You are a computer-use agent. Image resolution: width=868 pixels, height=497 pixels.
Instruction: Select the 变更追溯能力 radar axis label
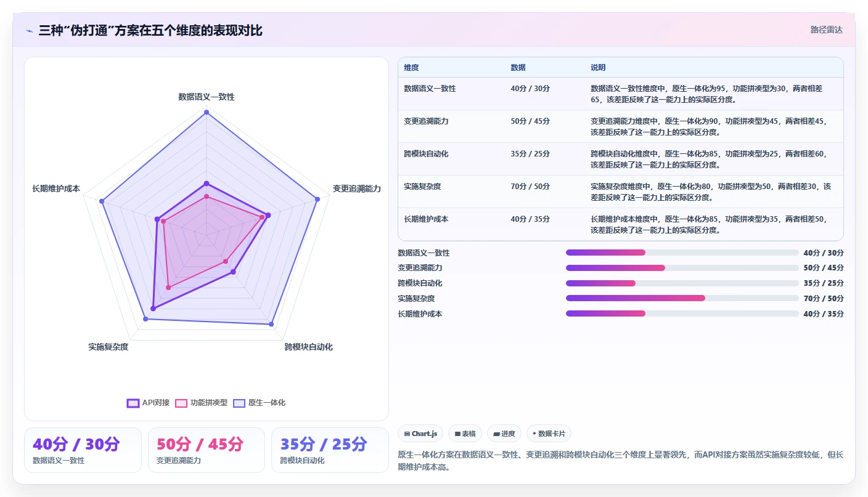357,189
